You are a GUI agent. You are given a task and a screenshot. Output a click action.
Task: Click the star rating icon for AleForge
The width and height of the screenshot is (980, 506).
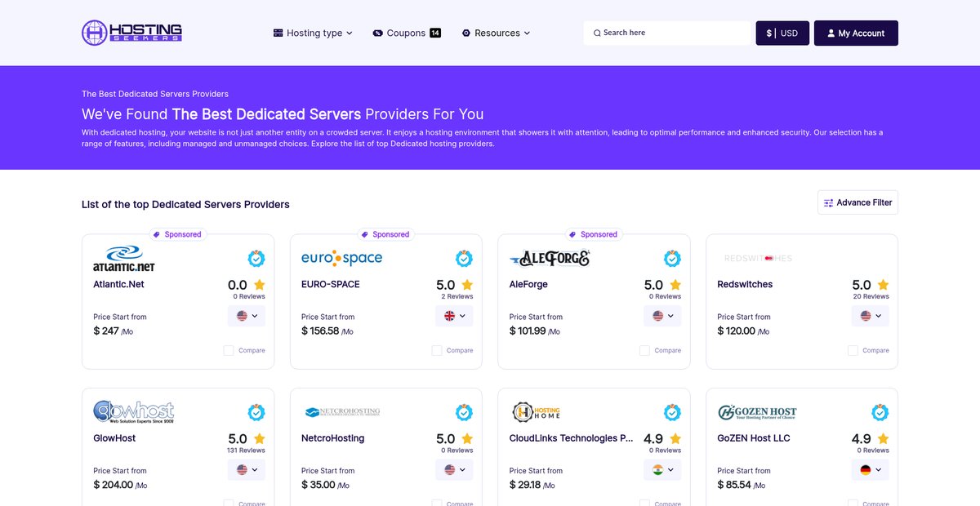point(675,285)
